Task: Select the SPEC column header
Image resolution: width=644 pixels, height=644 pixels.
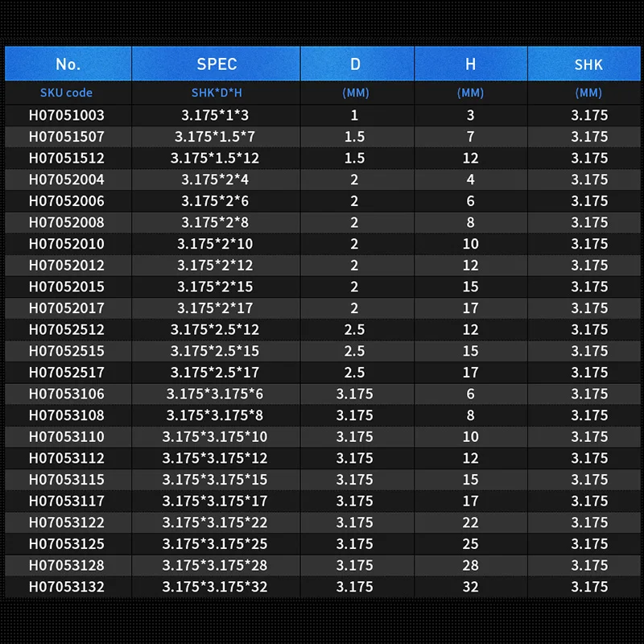Action: 216,64
